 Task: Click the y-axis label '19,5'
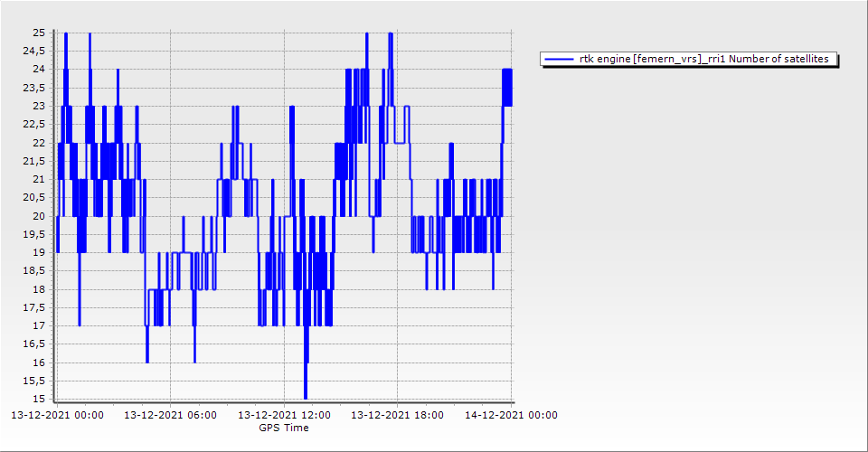click(x=34, y=234)
